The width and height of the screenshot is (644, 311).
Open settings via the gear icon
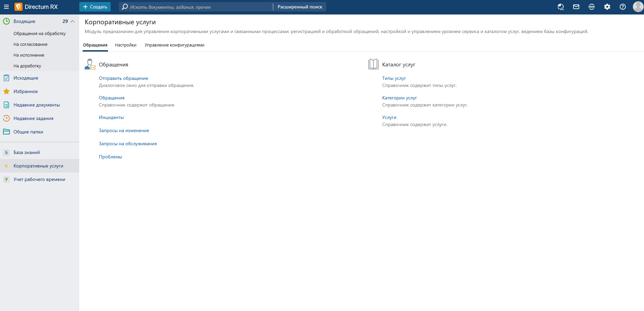[x=607, y=7]
